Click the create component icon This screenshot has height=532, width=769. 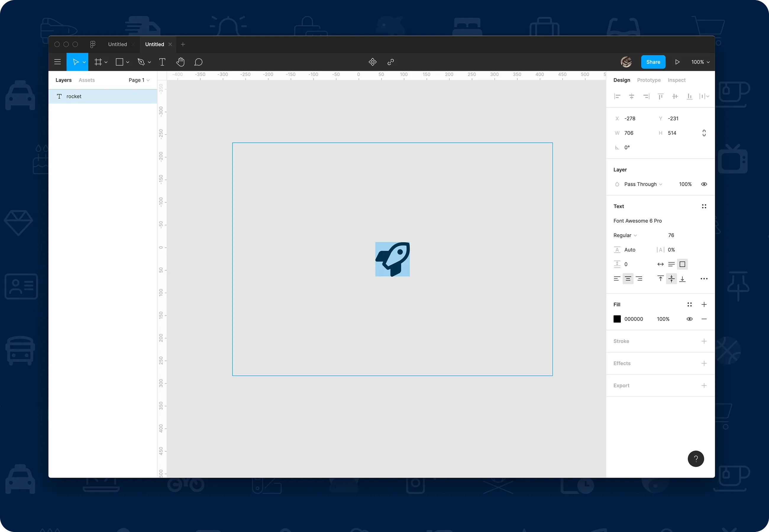pos(372,62)
